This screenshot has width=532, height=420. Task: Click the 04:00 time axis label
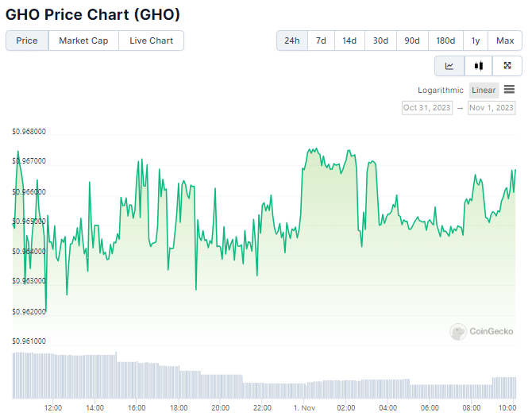(387, 408)
